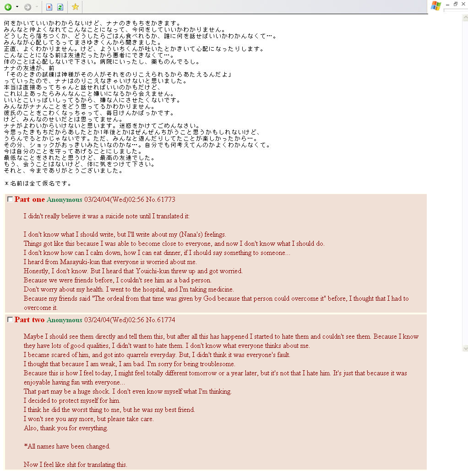The height and width of the screenshot is (476, 468).
Task: Open the forward button history dropdown arrow
Action: tap(37, 7)
